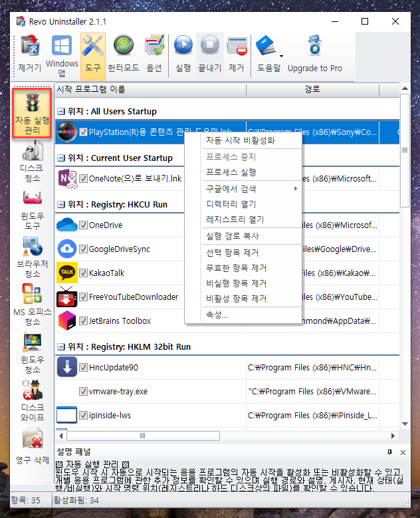Open the Windows 앱 section
This screenshot has height=518, width=420.
pos(62,55)
